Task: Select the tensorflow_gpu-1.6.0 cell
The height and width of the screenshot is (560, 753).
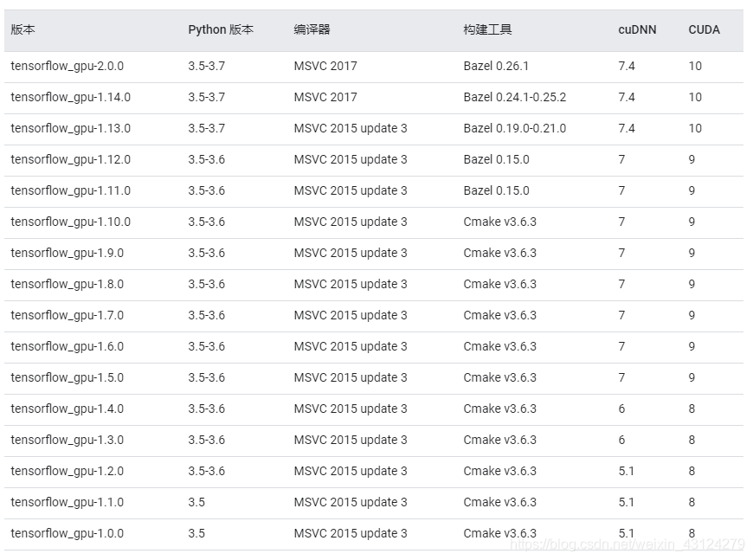Action: pyautogui.click(x=68, y=347)
